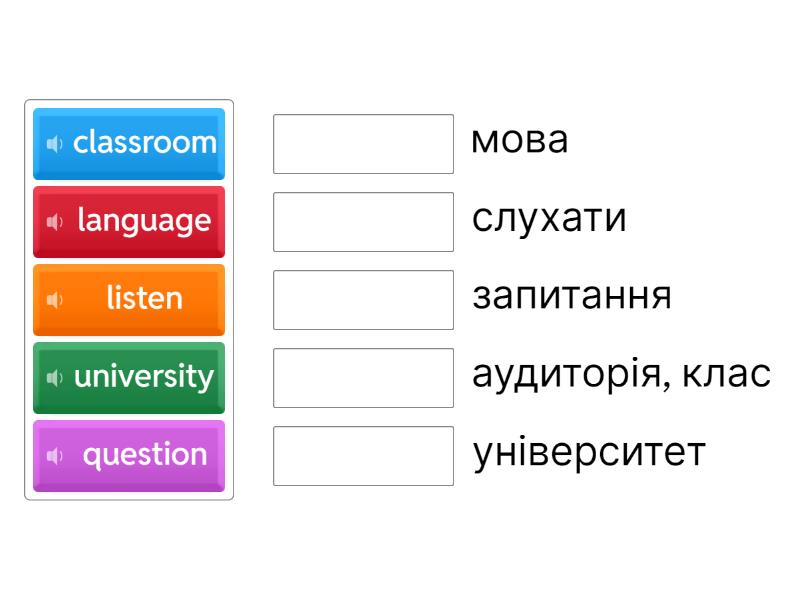Select the red language word tile
Screen dimensions: 800x600
pos(144,221)
